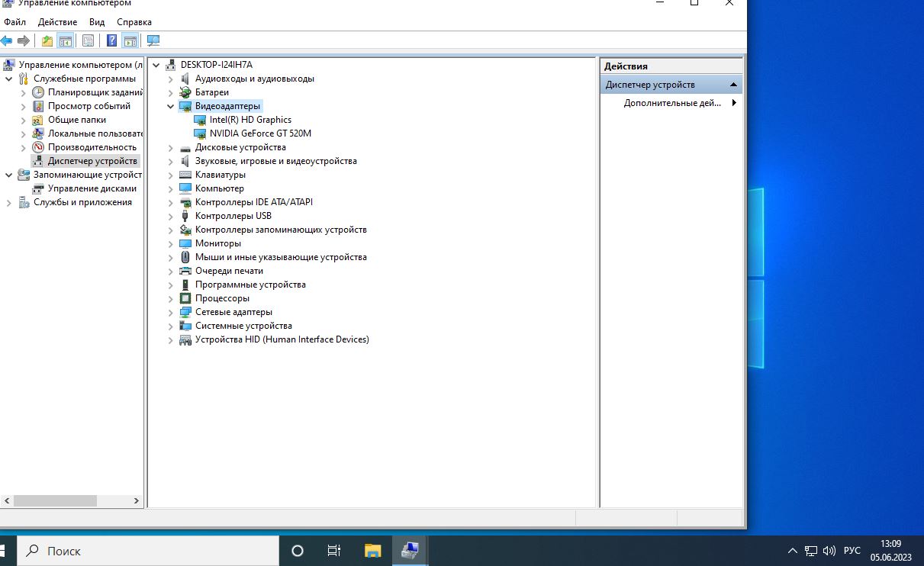Collapse the DESKTOP-I24IH7A root node
Screen dimensions: 924x566
156,65
